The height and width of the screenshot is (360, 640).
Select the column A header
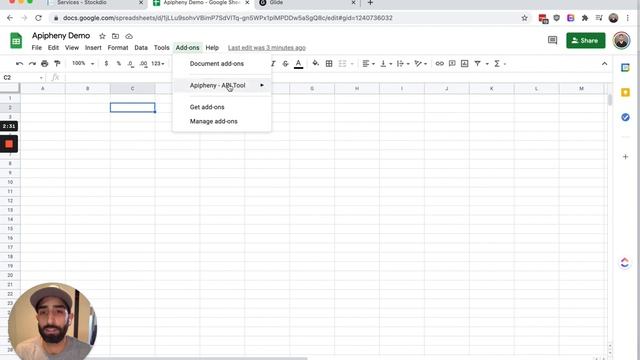(x=43, y=89)
